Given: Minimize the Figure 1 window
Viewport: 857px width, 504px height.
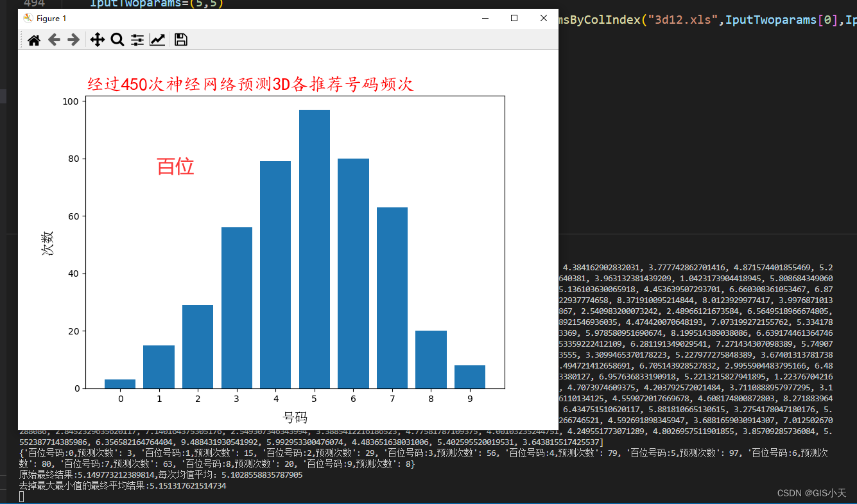Looking at the screenshot, I should click(x=485, y=18).
